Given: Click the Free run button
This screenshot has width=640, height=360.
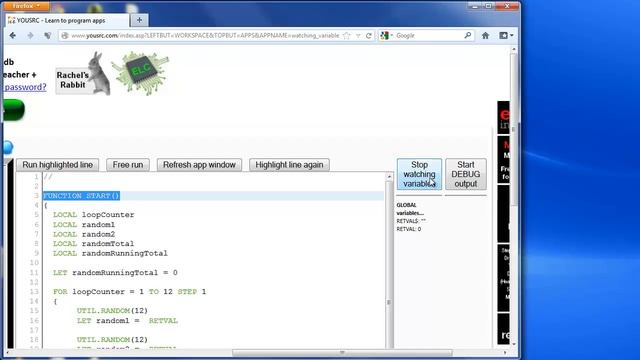Looking at the screenshot, I should pyautogui.click(x=128, y=165).
